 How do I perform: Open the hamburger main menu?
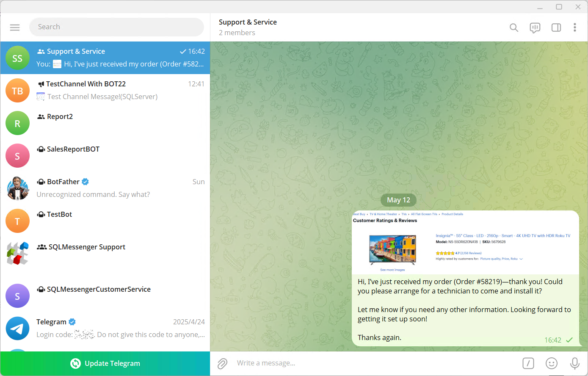coord(15,27)
